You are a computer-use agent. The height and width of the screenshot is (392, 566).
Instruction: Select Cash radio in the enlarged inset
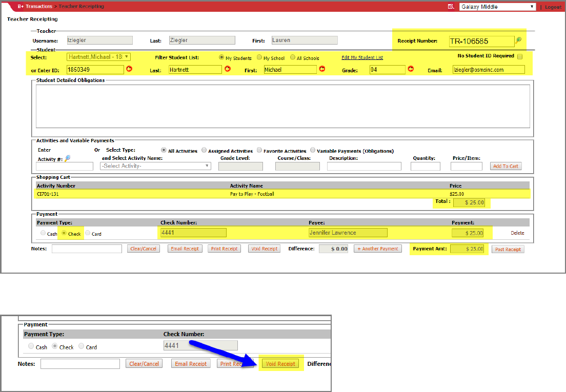[31, 346]
